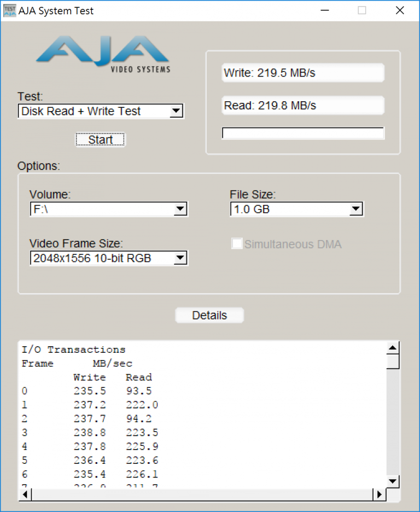Click the frame 2 write value 237.7
420x512 pixels.
click(90, 418)
